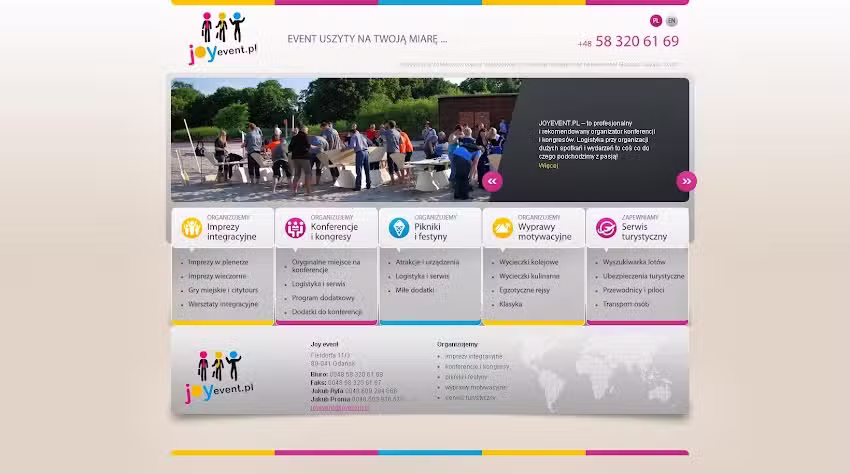Click footer link pikniki i festyny
850x474 pixels.
click(466, 377)
